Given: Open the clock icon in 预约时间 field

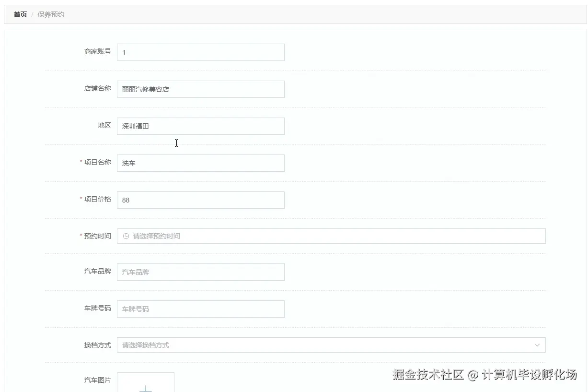Looking at the screenshot, I should pyautogui.click(x=125, y=236).
